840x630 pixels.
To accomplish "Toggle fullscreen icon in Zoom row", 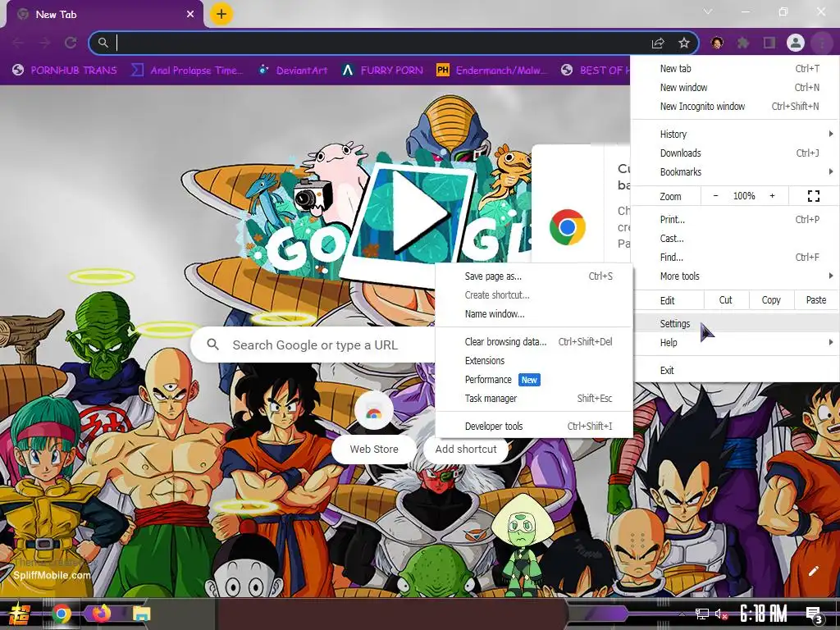I will tap(813, 196).
